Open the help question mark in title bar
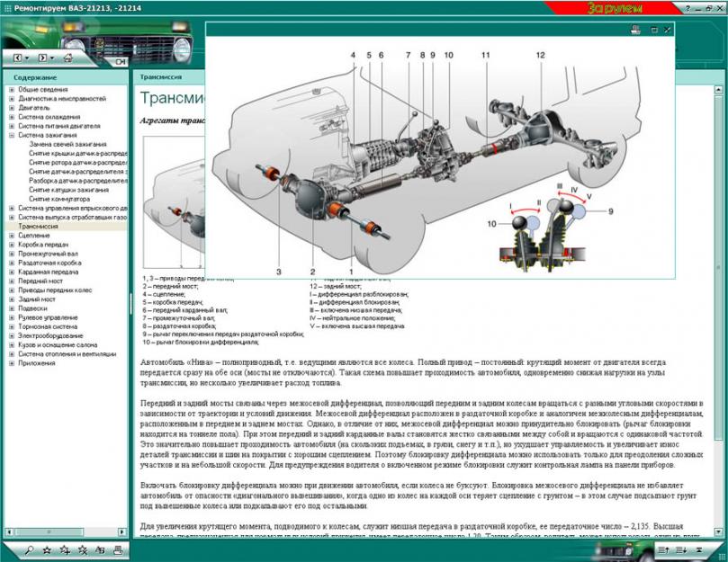This screenshot has height=562, width=728. click(x=688, y=8)
